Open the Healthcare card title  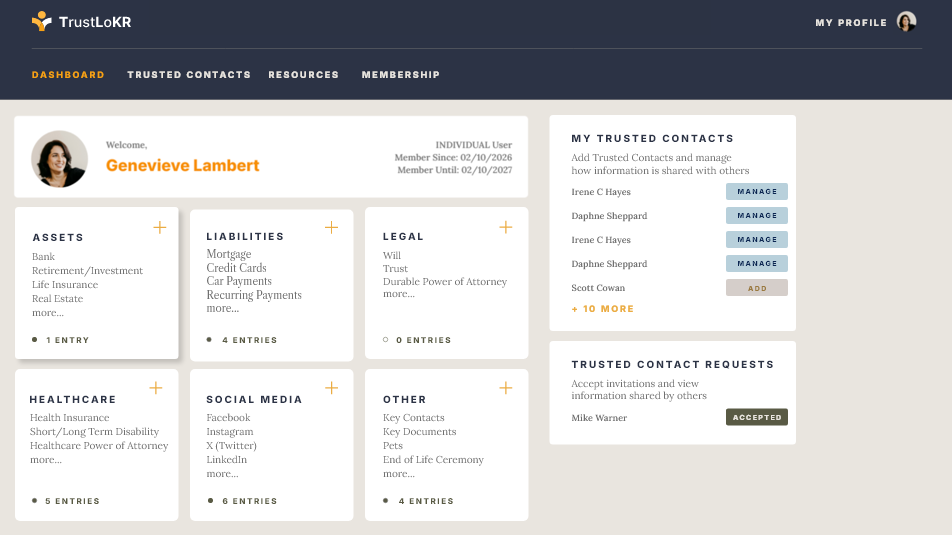tap(73, 399)
